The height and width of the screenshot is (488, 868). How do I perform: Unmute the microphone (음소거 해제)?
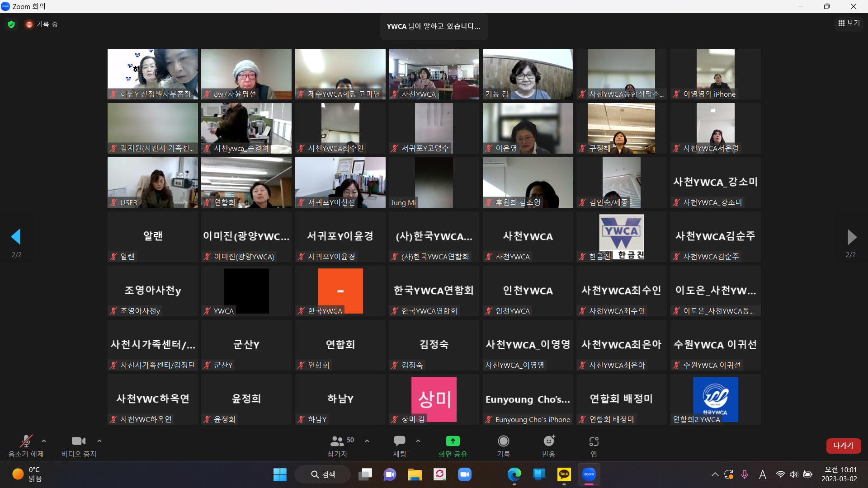click(x=26, y=446)
